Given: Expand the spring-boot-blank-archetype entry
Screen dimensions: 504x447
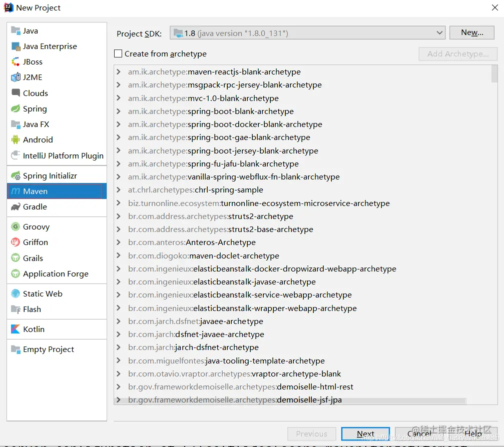Looking at the screenshot, I should point(119,111).
